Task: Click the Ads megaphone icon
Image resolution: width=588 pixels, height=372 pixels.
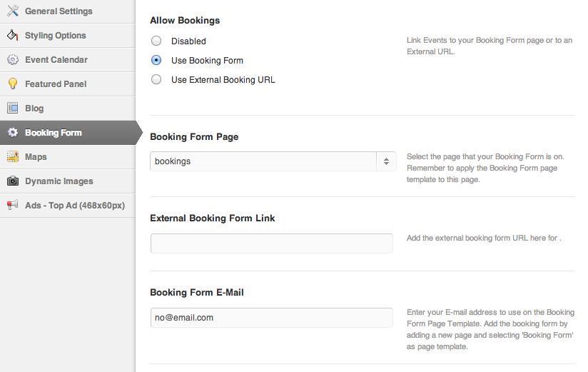Action: click(x=12, y=206)
